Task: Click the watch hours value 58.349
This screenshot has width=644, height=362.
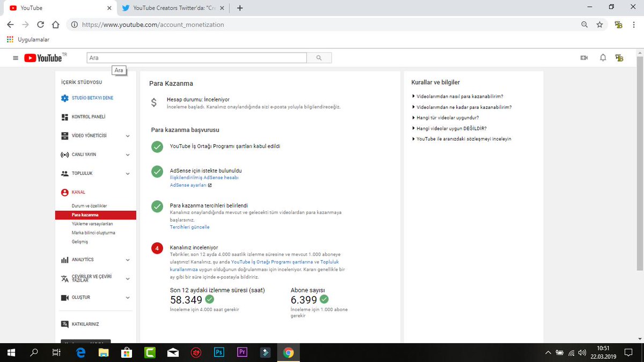Action: click(x=186, y=300)
